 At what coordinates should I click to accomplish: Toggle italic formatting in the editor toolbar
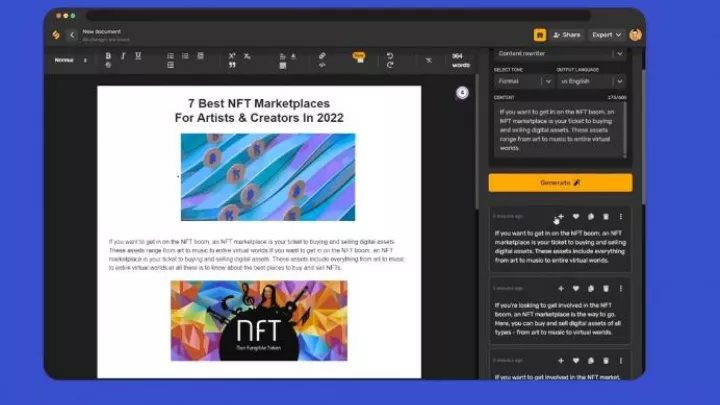coord(123,56)
